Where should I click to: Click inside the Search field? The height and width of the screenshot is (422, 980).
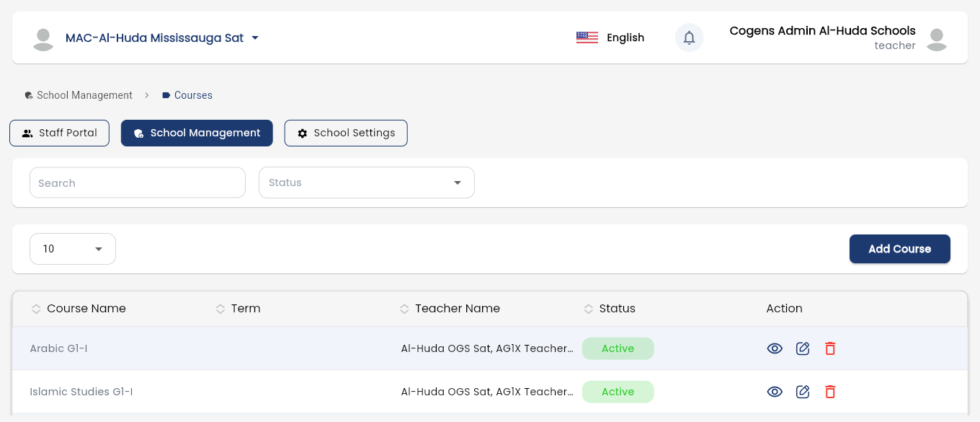pyautogui.click(x=137, y=183)
